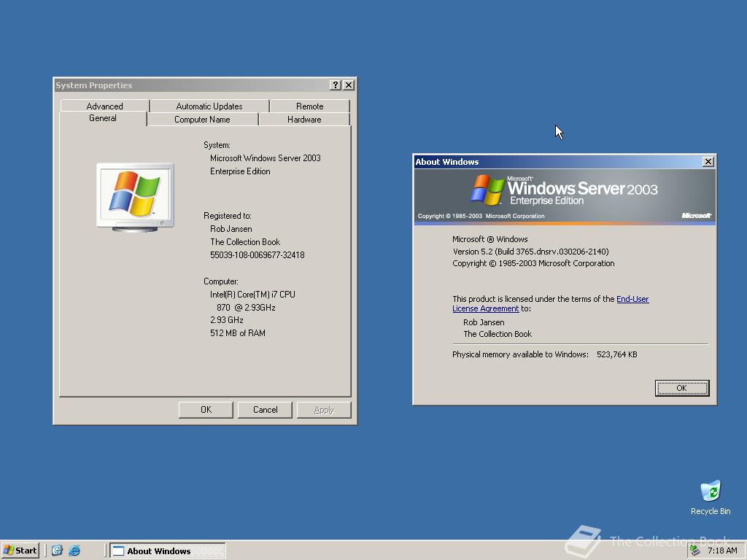Click the Apply button in System Properties
This screenshot has width=747, height=560.
pos(324,410)
